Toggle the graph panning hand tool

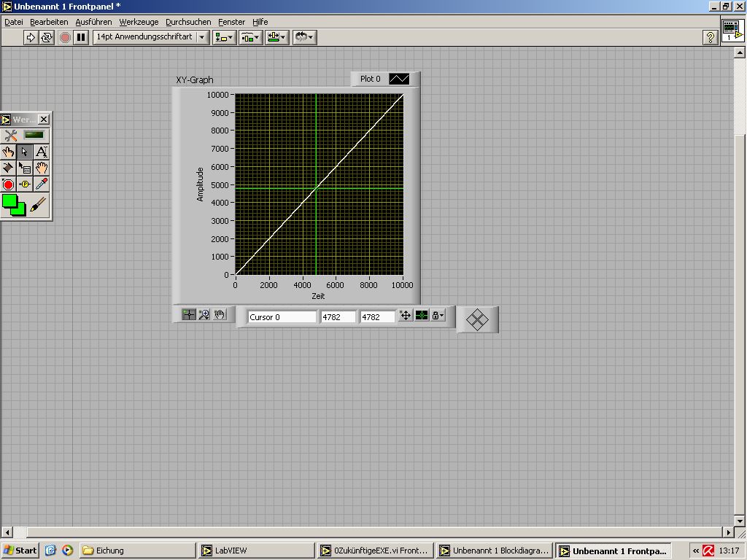click(220, 314)
